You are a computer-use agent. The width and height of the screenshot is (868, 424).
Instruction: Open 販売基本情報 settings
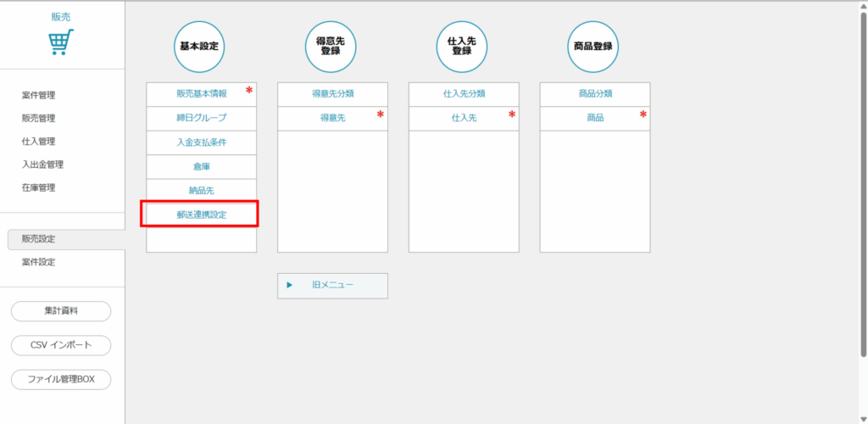point(202,94)
